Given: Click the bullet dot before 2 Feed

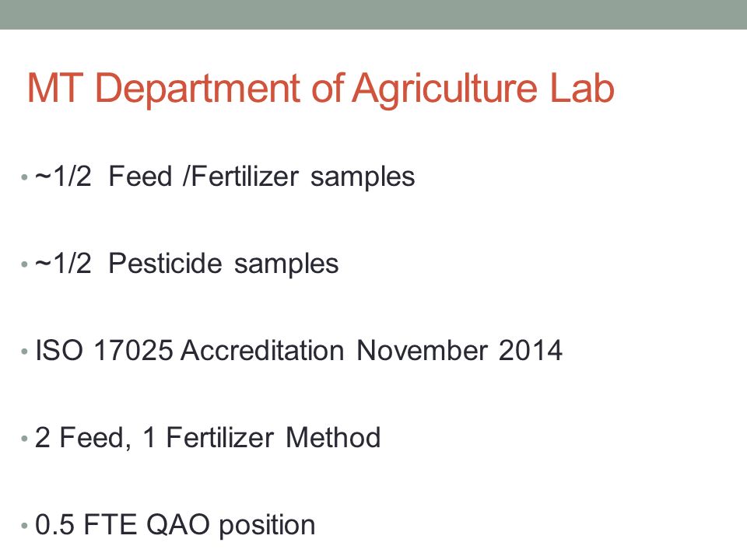Looking at the screenshot, I should pos(24,439).
